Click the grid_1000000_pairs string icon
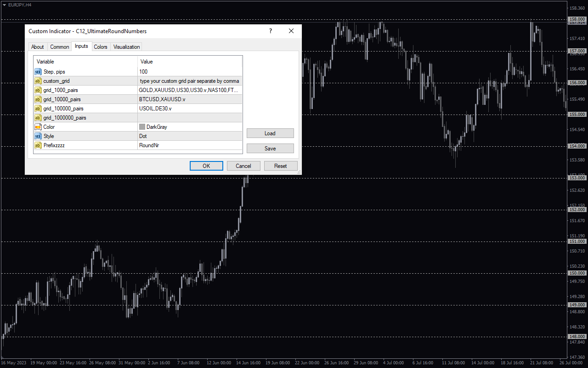 tap(38, 118)
